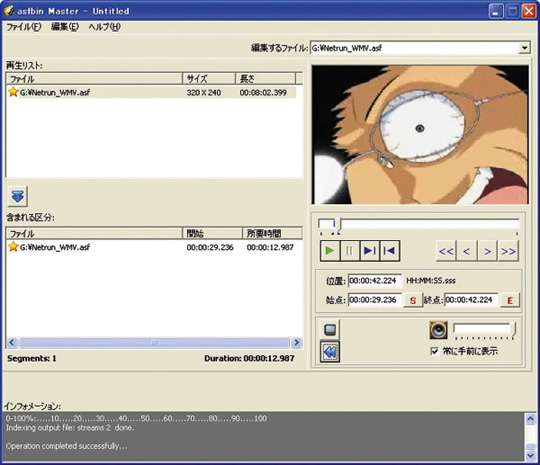Viewport: 540px width, 465px height.
Task: Pause the video playback
Action: click(x=350, y=251)
